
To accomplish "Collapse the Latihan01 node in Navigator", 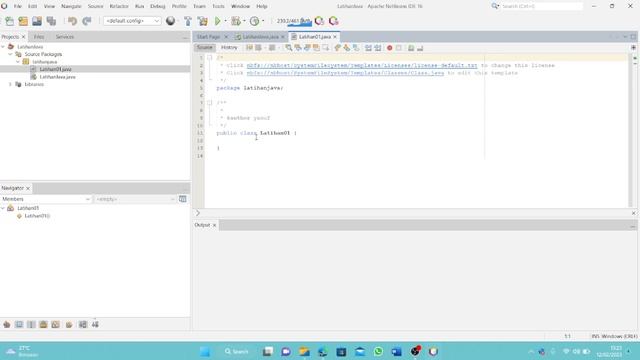I will [x=3, y=208].
